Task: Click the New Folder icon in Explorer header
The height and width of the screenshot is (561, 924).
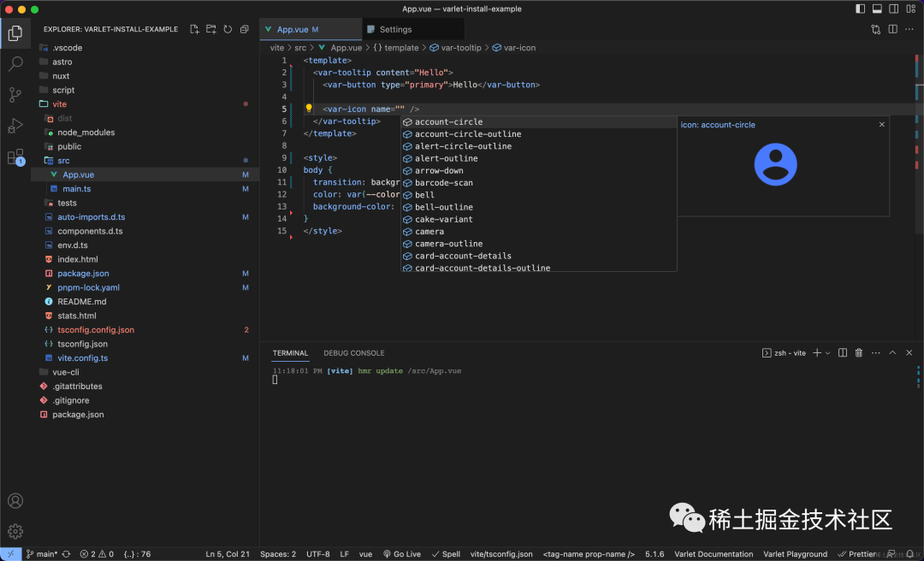Action: point(211,29)
